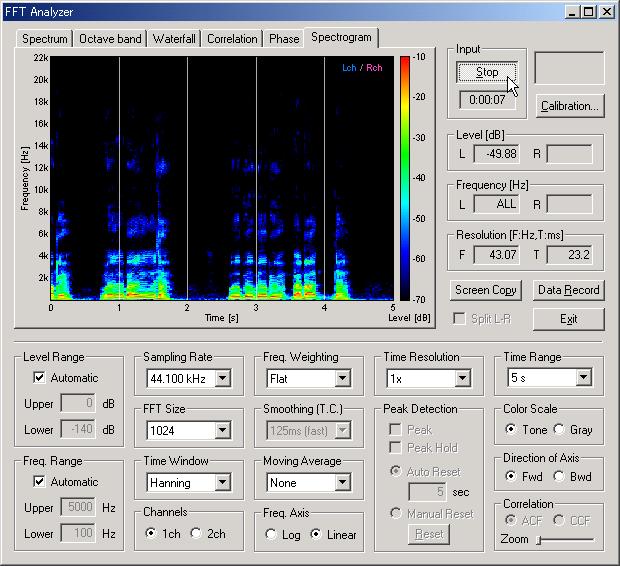Image resolution: width=620 pixels, height=566 pixels.
Task: Click the empty R frequency field
Action: click(x=570, y=204)
